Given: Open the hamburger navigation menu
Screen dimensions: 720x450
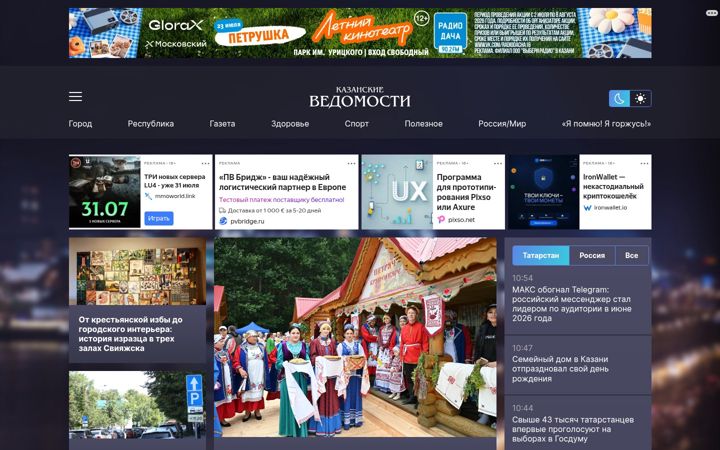Looking at the screenshot, I should pyautogui.click(x=75, y=96).
